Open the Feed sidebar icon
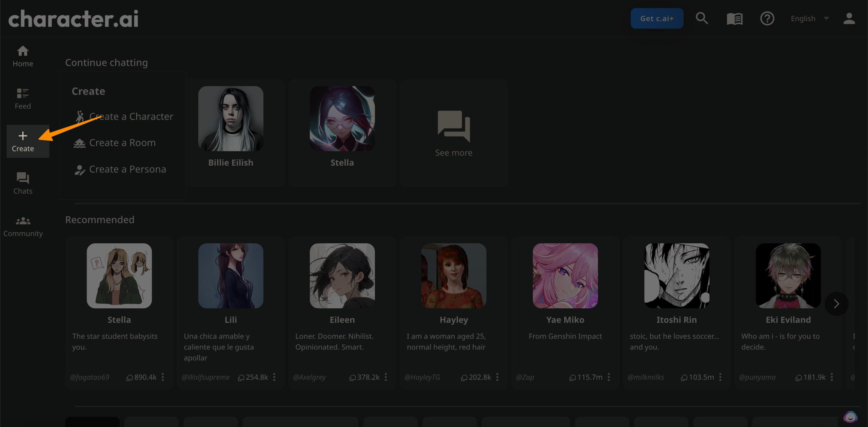This screenshot has width=868, height=427. pos(23,99)
